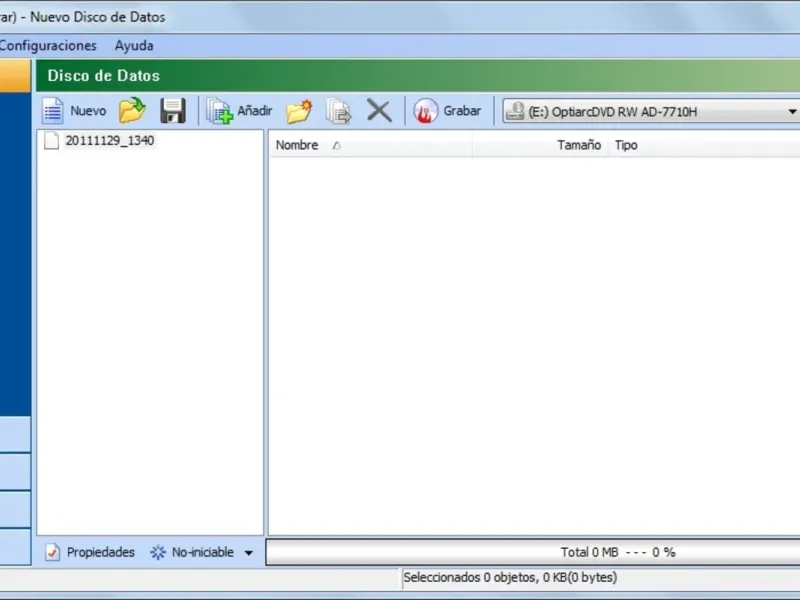The height and width of the screenshot is (600, 800).
Task: Create a new folder using the star folder icon
Action: click(x=299, y=111)
